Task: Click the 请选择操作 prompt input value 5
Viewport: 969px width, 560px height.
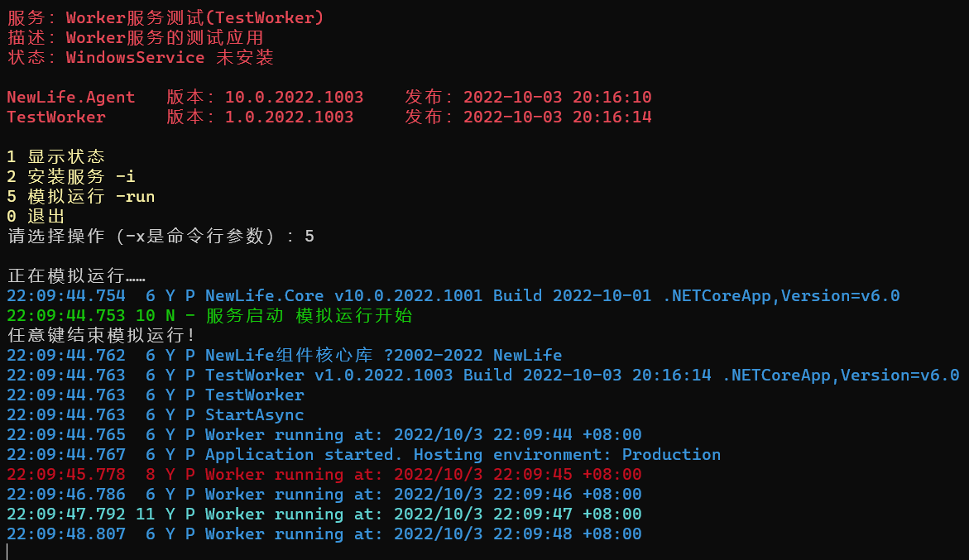Action: click(309, 236)
